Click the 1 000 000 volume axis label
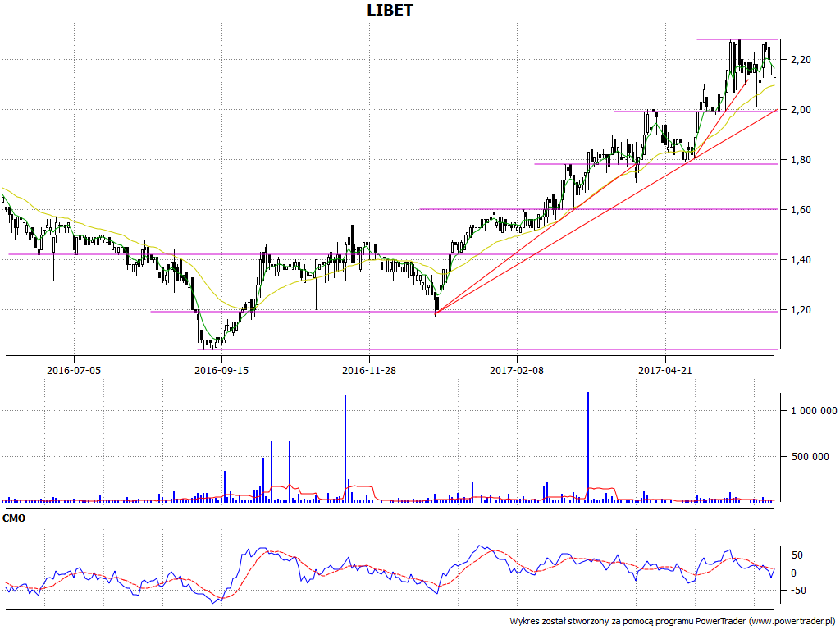This screenshot has width=840, height=630. [x=814, y=411]
